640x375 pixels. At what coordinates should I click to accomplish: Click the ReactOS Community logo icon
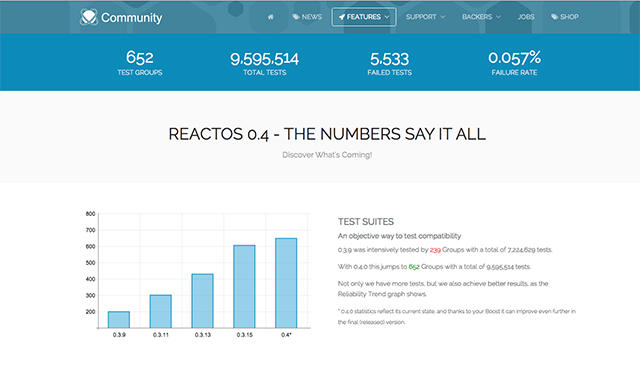point(89,18)
